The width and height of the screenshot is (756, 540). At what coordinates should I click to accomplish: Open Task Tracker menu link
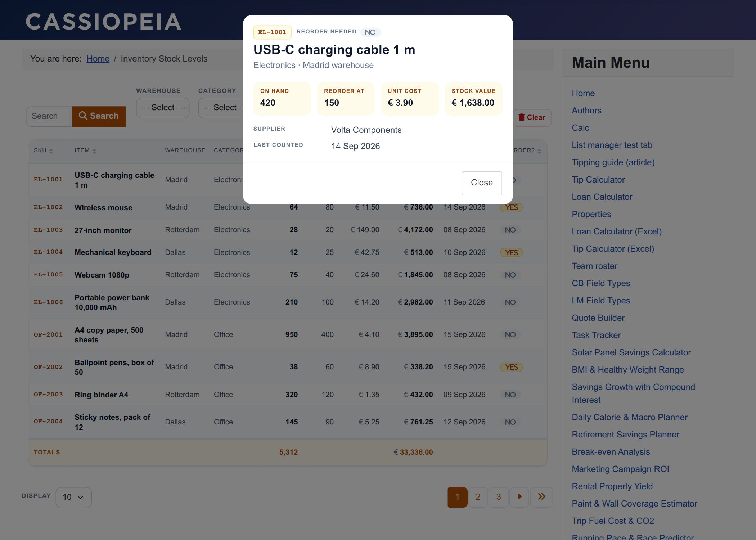pos(596,335)
